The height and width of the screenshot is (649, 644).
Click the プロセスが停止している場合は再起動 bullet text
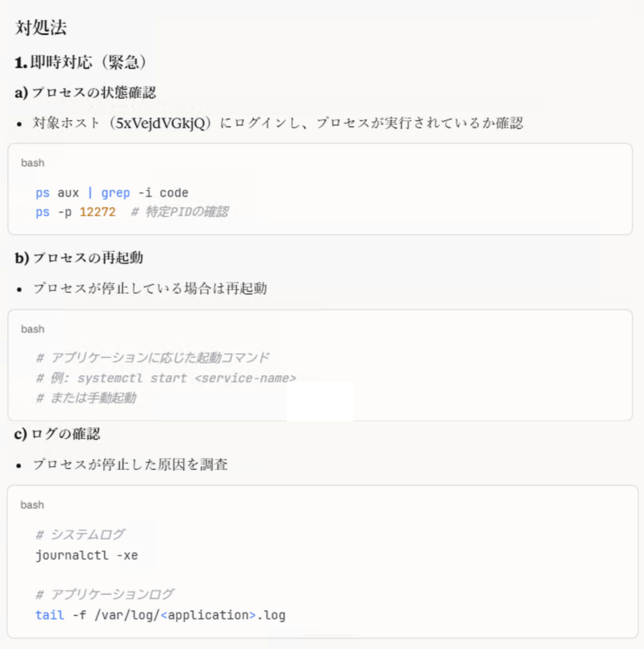(150, 289)
